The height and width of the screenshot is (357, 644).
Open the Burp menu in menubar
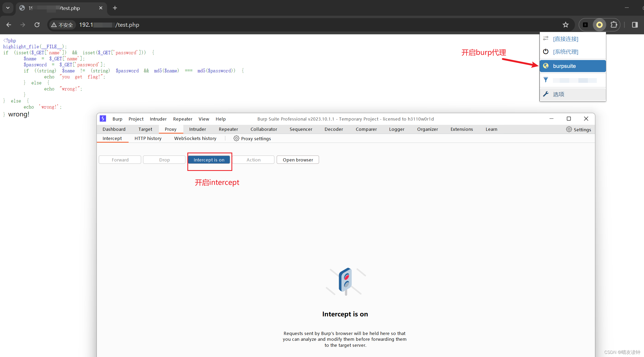click(117, 119)
